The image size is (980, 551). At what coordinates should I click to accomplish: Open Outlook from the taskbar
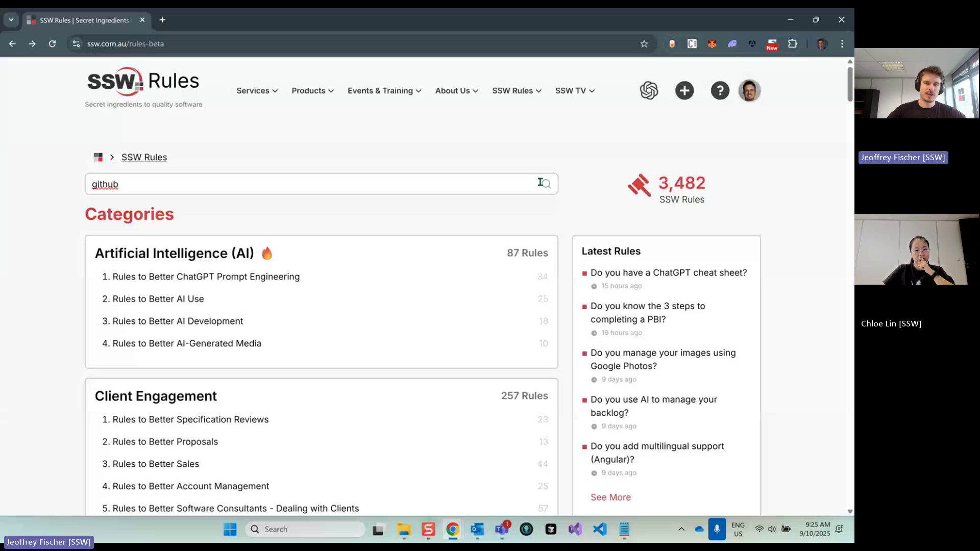[x=477, y=529]
